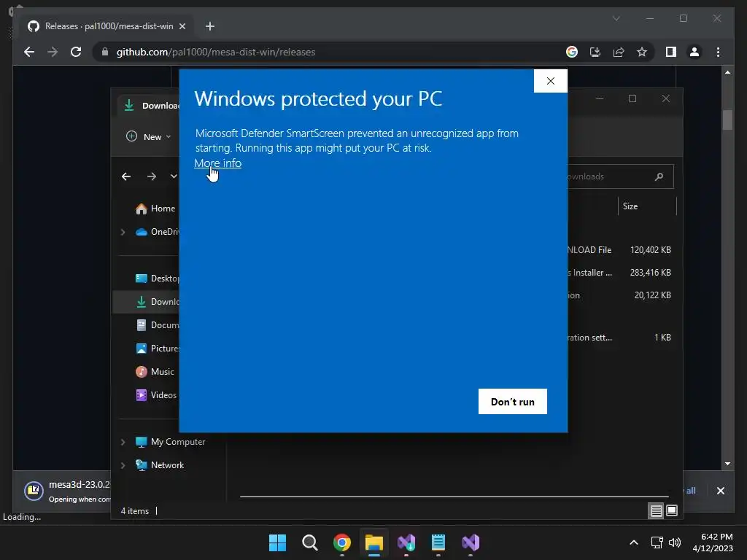
Task: Open Chrome profile avatar
Action: pos(694,52)
